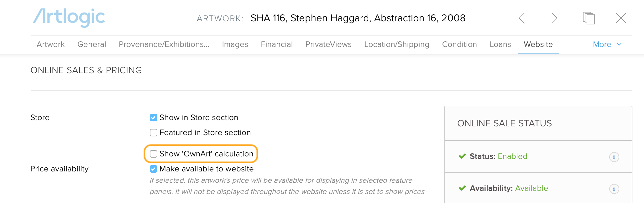This screenshot has width=644, height=203.
Task: Open the Financial tab
Action: pyautogui.click(x=277, y=44)
